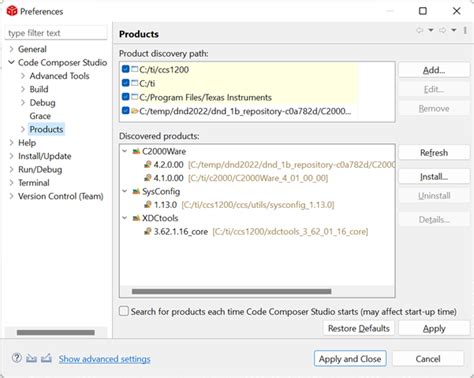The height and width of the screenshot is (378, 474).
Task: Click the 1.13.0 version icon
Action: pyautogui.click(x=148, y=205)
